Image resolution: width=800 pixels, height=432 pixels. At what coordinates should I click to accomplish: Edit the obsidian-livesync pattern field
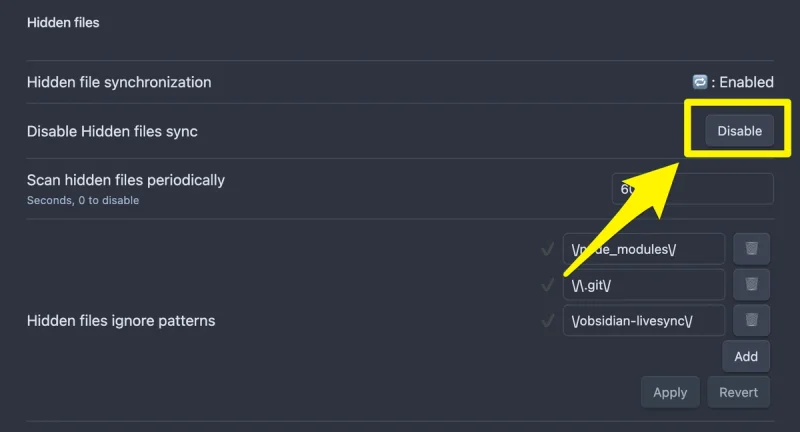(x=644, y=320)
